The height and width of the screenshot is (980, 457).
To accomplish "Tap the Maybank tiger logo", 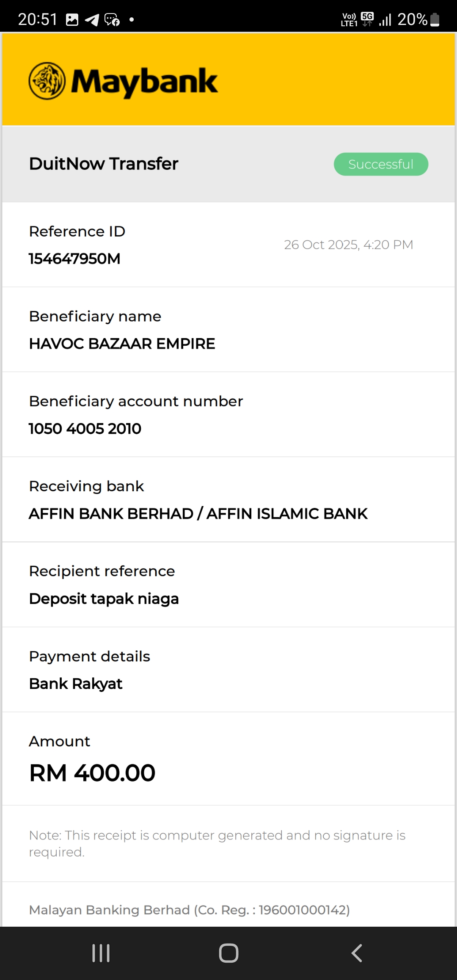I will [47, 81].
